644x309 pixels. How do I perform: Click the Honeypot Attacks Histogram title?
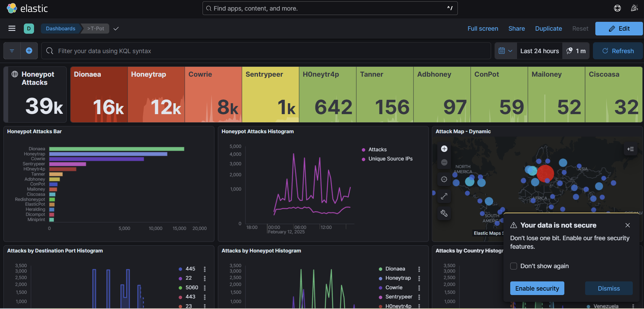(258, 132)
